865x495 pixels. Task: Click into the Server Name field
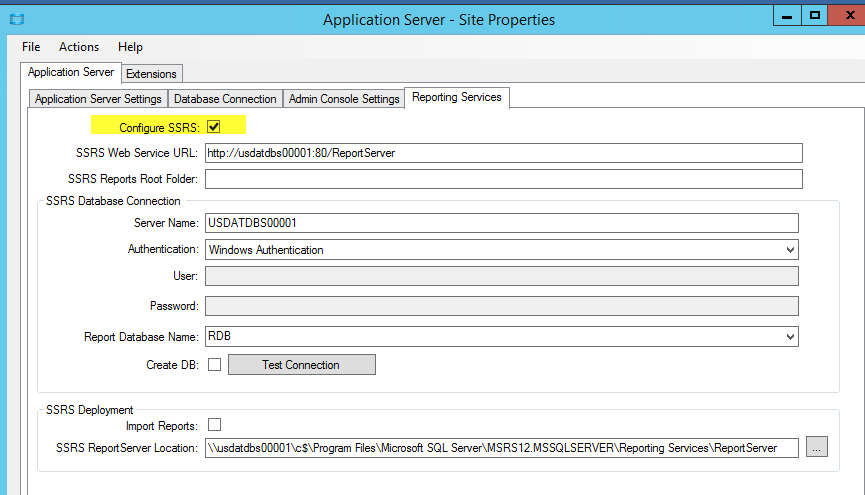click(501, 223)
